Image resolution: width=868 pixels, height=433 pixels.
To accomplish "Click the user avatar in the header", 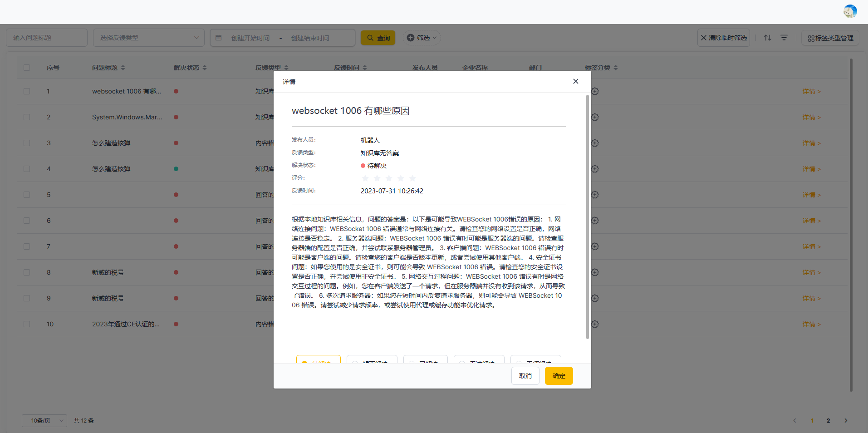I will pos(850,11).
